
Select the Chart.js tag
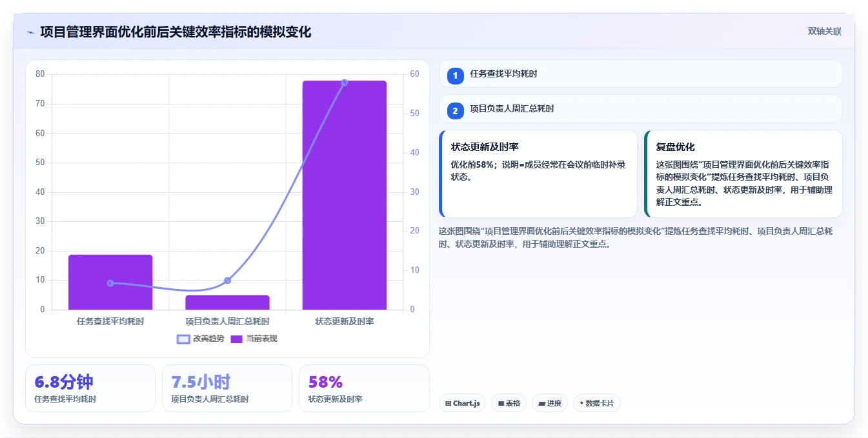tap(462, 403)
